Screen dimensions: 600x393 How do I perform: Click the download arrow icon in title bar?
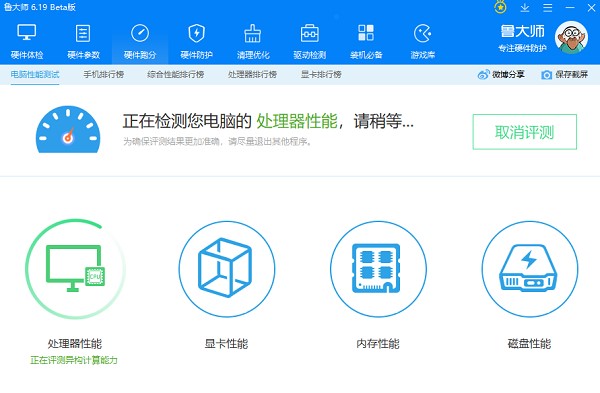525,7
